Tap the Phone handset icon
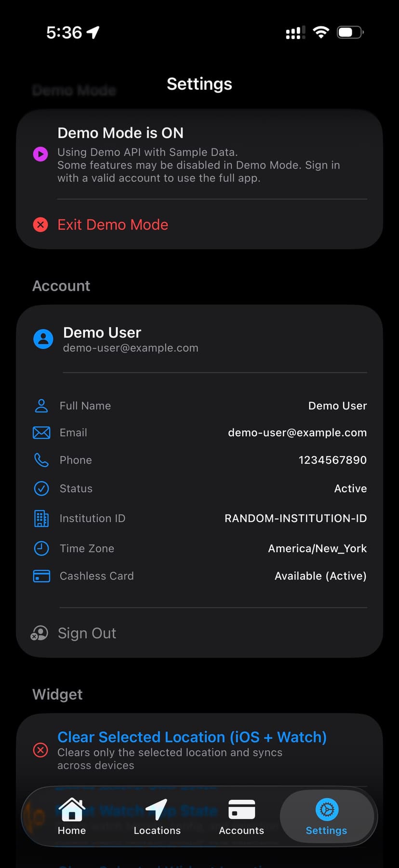The width and height of the screenshot is (399, 868). (41, 460)
